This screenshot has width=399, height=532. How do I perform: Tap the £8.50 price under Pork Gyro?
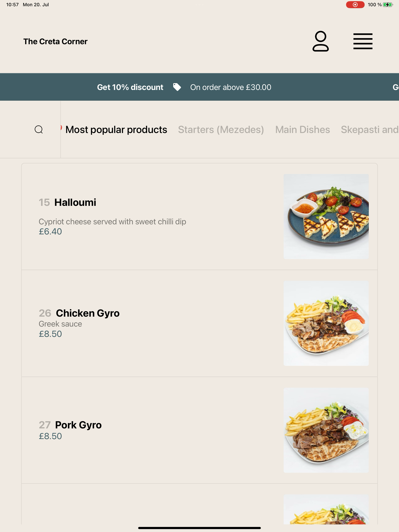coord(50,436)
